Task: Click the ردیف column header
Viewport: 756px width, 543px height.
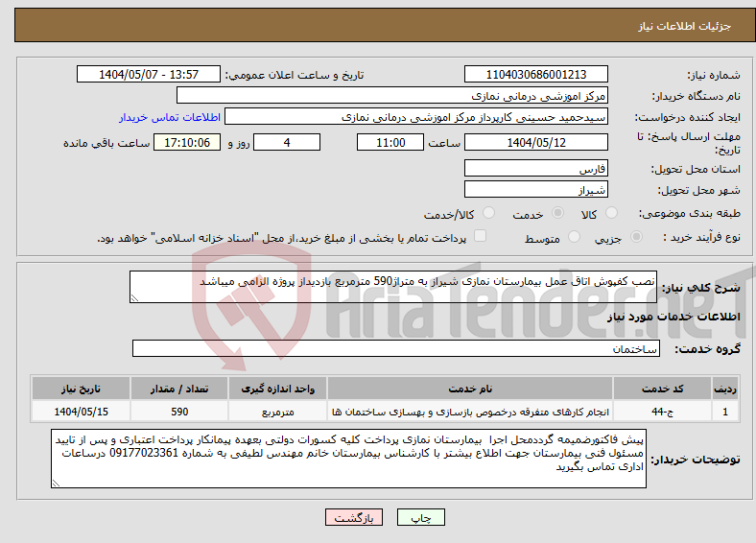Action: coord(725,389)
